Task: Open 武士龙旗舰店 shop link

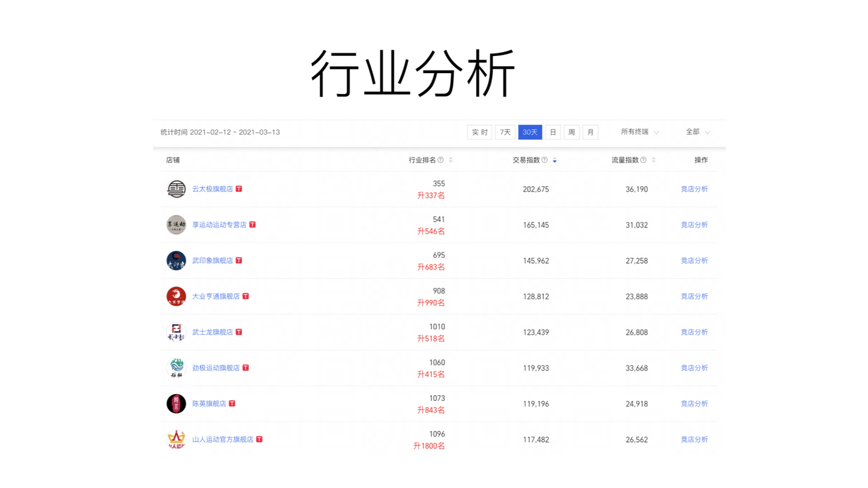Action: [212, 332]
